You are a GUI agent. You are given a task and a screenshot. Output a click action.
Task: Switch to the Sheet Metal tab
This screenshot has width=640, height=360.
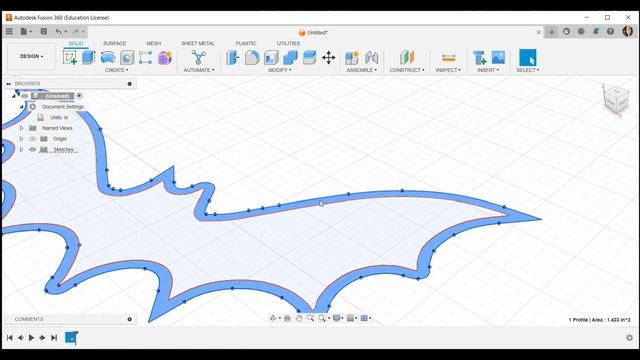(198, 43)
